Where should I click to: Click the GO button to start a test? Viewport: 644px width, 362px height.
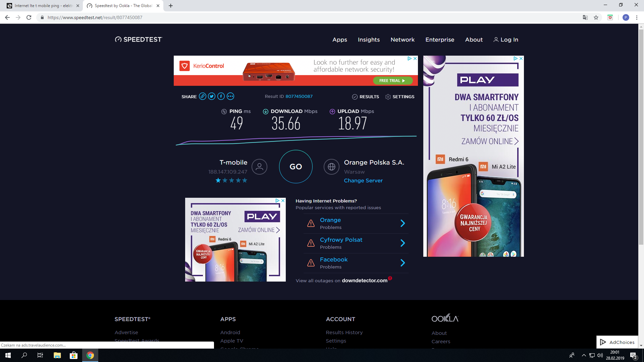pyautogui.click(x=296, y=167)
